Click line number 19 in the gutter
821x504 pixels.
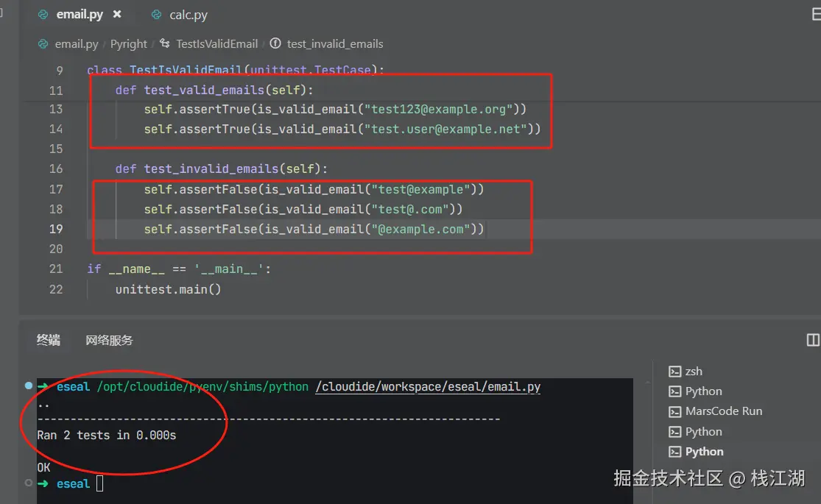(x=56, y=230)
